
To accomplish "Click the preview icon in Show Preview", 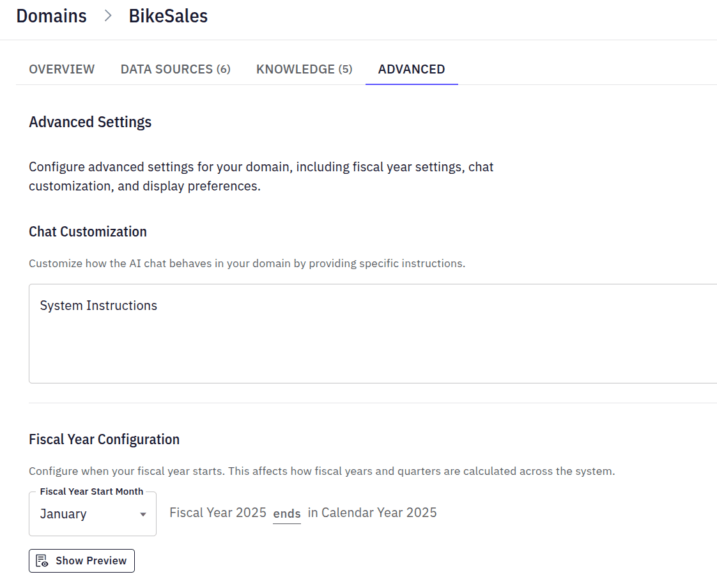I will 42,561.
